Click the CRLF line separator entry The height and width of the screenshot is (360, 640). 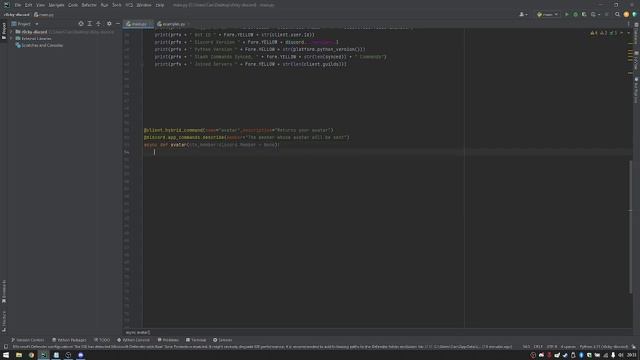pos(538,347)
